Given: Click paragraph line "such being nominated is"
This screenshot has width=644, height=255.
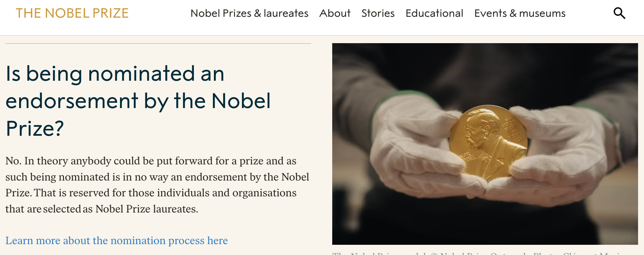Looking at the screenshot, I should point(157,177).
